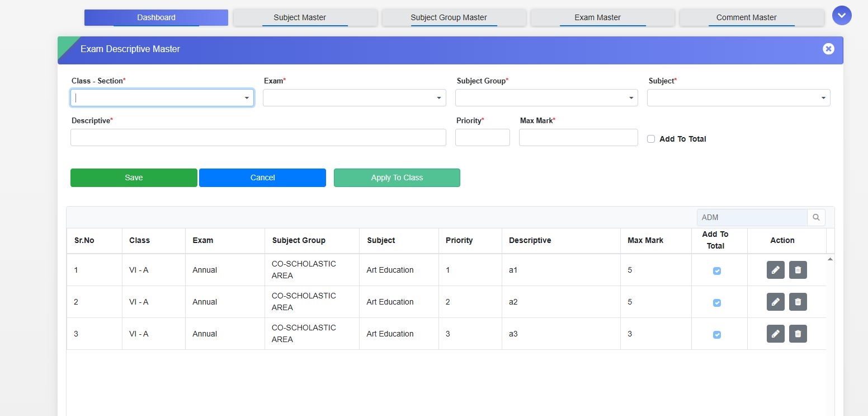Focus the Descriptive text field
Image resolution: width=868 pixels, height=416 pixels.
[x=258, y=138]
